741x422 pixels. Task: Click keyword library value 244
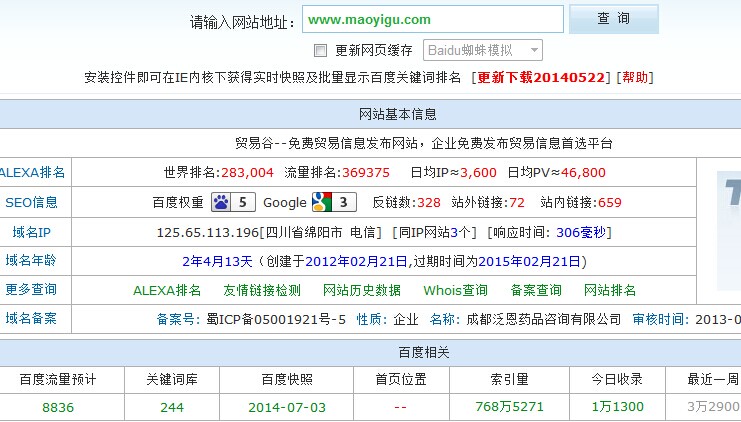click(172, 407)
